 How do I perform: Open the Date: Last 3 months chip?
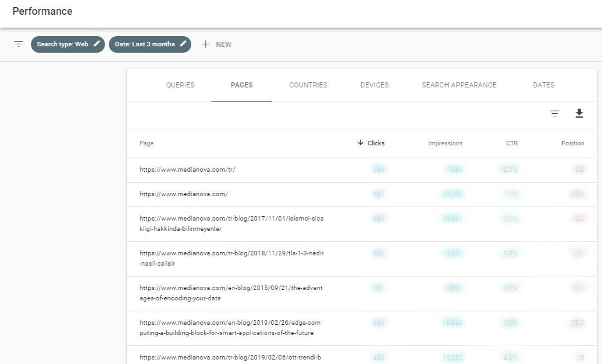tap(150, 44)
